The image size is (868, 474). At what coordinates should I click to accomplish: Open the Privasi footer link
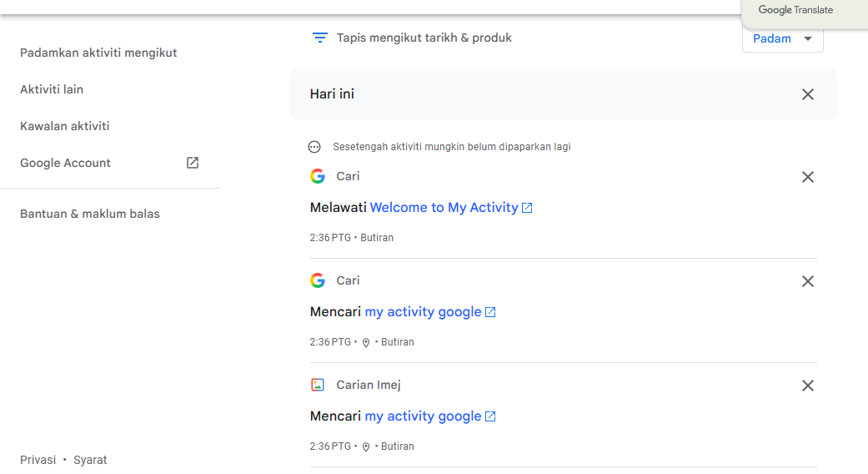(x=38, y=460)
